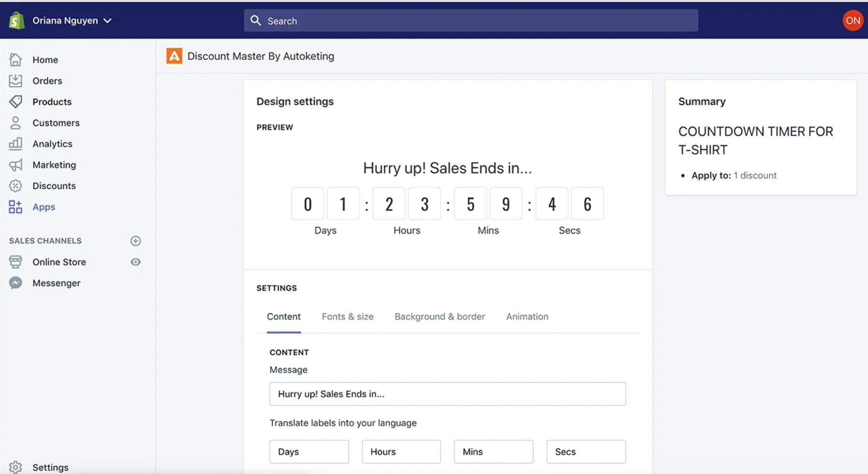The height and width of the screenshot is (474, 868).
Task: Open the Home sidebar icon
Action: point(16,59)
